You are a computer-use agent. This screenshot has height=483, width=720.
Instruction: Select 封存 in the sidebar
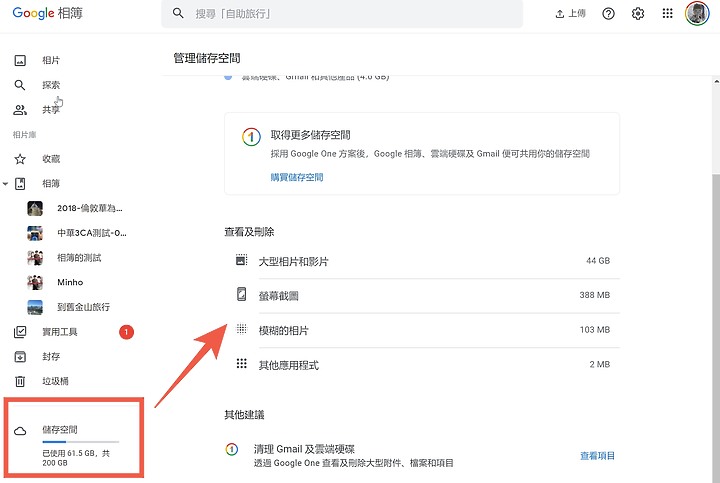pyautogui.click(x=51, y=357)
